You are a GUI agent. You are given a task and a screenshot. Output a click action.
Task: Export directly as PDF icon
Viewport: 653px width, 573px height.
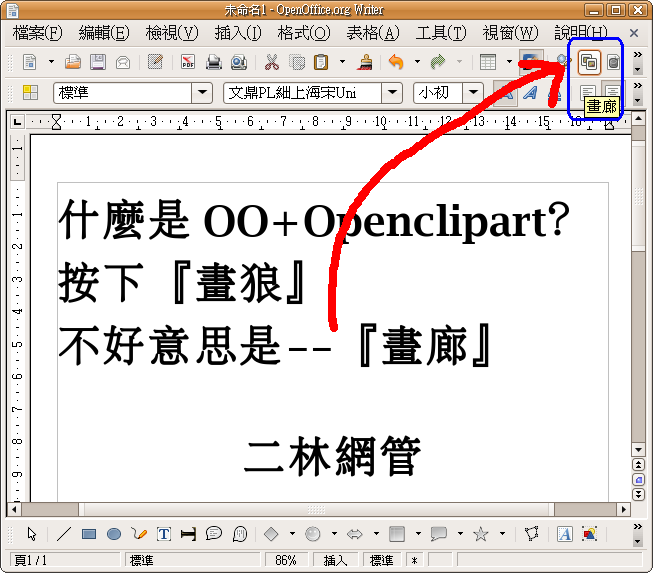coord(187,62)
